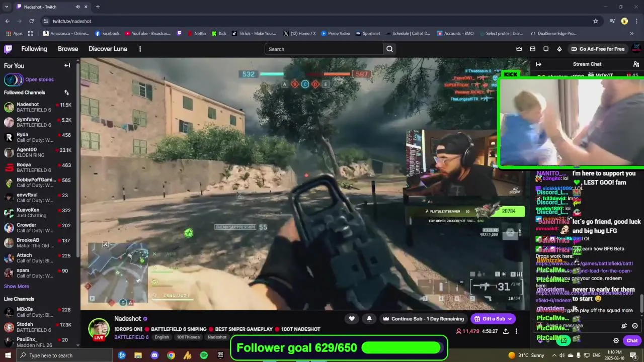Open the Netflix bookmark
Image resolution: width=644 pixels, height=362 pixels.
[x=196, y=34]
